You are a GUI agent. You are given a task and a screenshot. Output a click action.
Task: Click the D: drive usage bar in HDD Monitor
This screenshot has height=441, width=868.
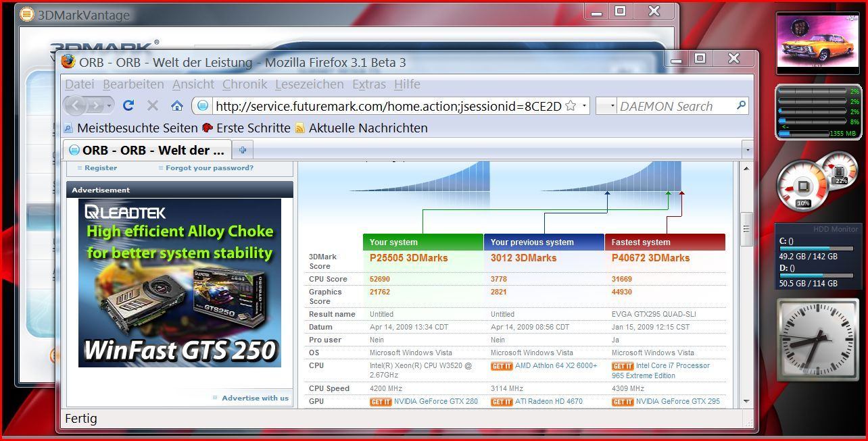817,276
